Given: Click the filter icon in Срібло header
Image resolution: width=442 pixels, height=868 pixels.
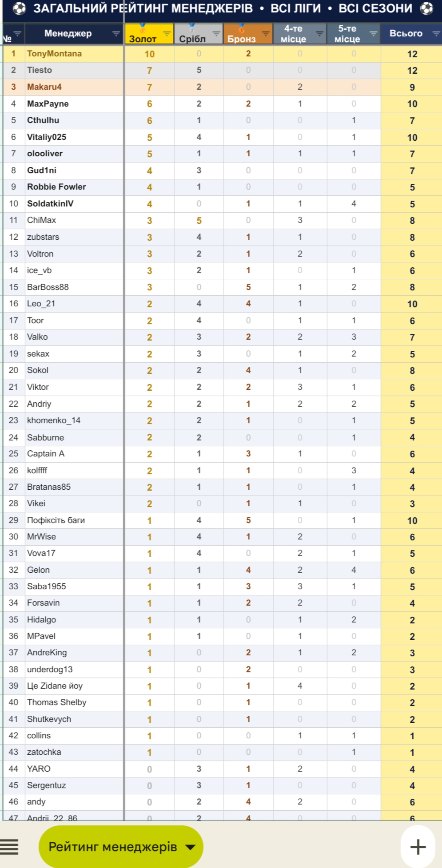Looking at the screenshot, I should click(x=216, y=34).
